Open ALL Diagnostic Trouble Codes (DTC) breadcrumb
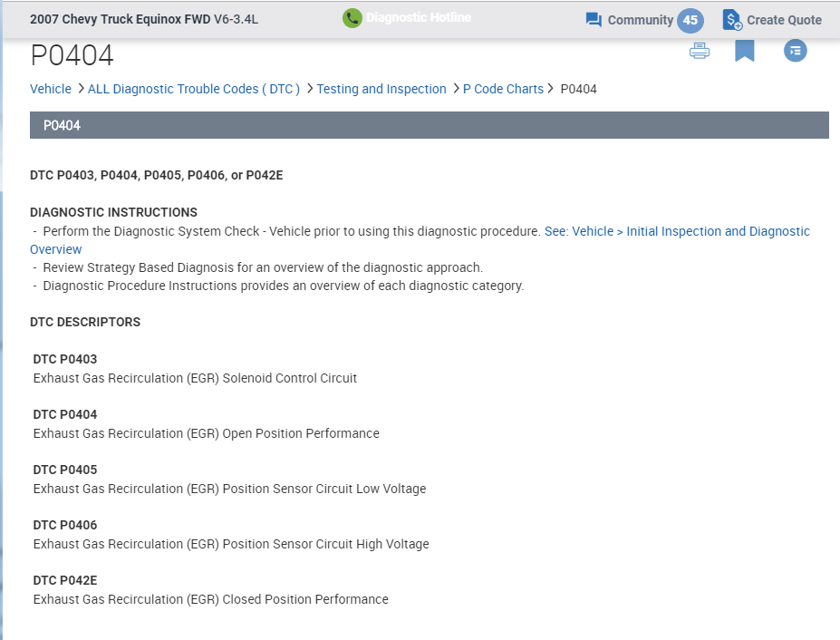The height and width of the screenshot is (640, 840). (193, 89)
